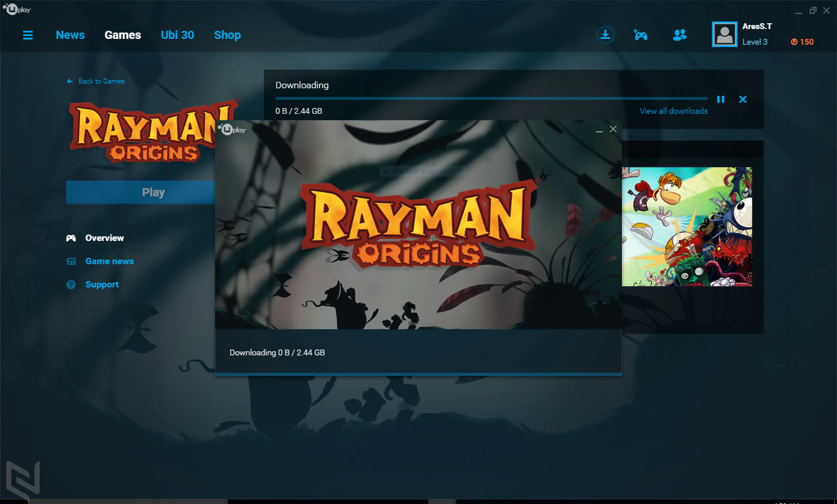
Task: Click the Overview gamepad icon
Action: [71, 238]
